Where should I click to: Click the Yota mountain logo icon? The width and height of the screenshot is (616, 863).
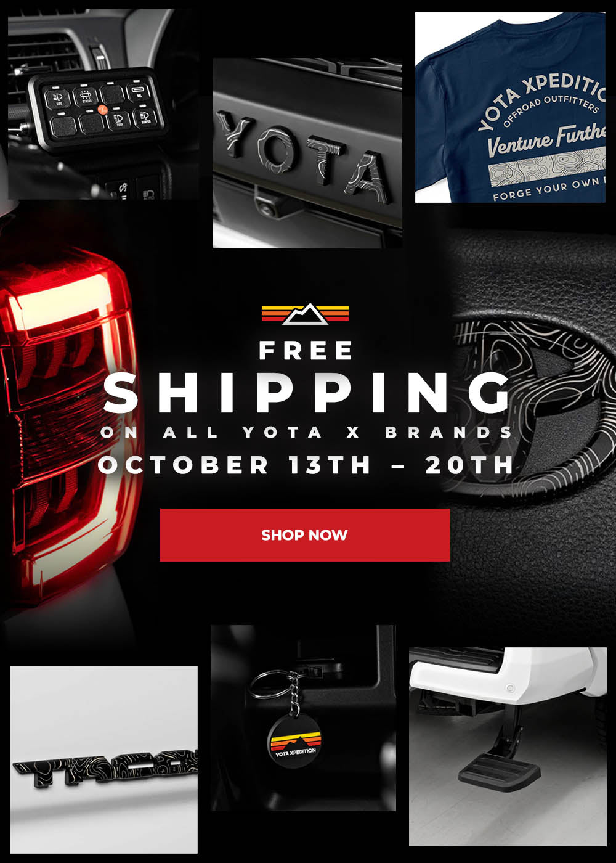click(305, 313)
